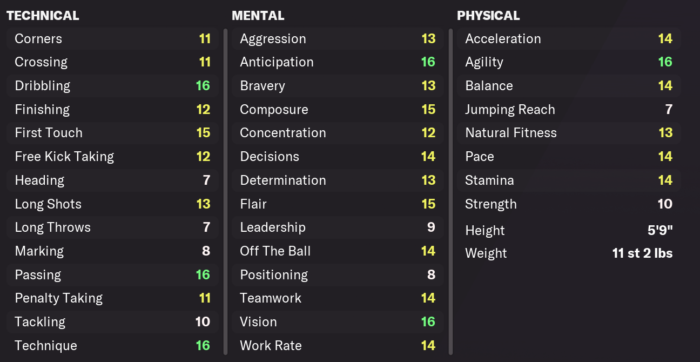Click the divider bar beside Mental column
Screen dimensions: 700x362
451,192
